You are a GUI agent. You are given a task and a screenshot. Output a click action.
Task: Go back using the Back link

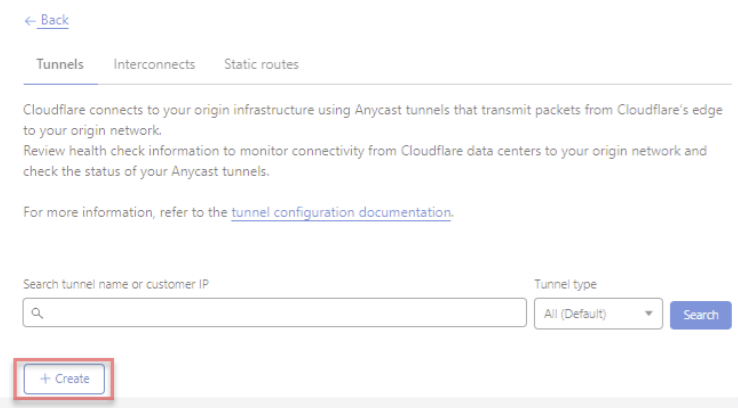[55, 20]
